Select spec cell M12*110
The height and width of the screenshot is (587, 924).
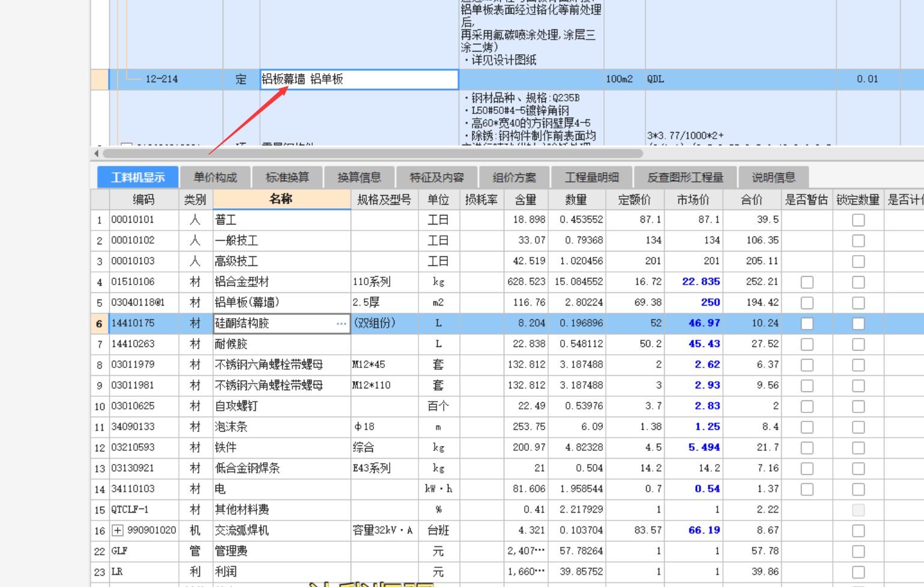pos(384,385)
